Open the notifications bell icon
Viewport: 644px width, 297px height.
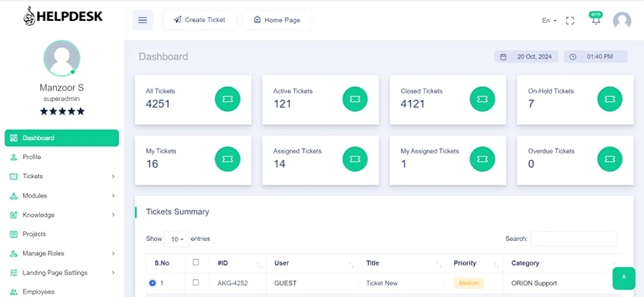(x=596, y=19)
